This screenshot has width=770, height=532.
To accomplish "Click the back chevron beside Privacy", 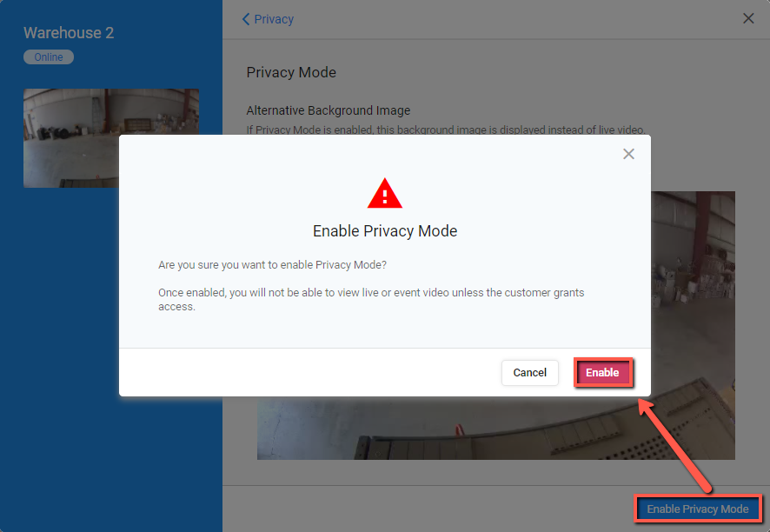I will click(246, 19).
